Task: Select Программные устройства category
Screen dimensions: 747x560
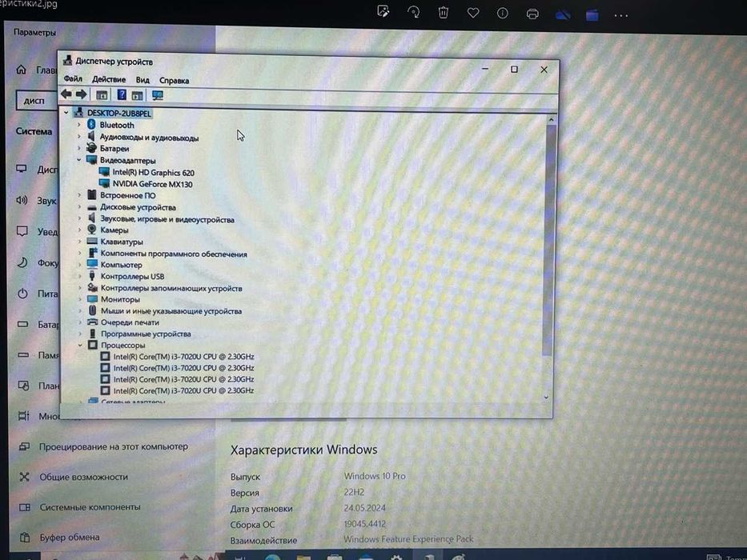Action: point(146,334)
